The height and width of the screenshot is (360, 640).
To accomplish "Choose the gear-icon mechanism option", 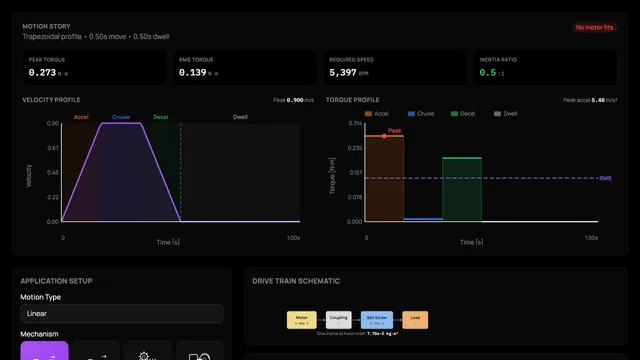I will 148,351.
